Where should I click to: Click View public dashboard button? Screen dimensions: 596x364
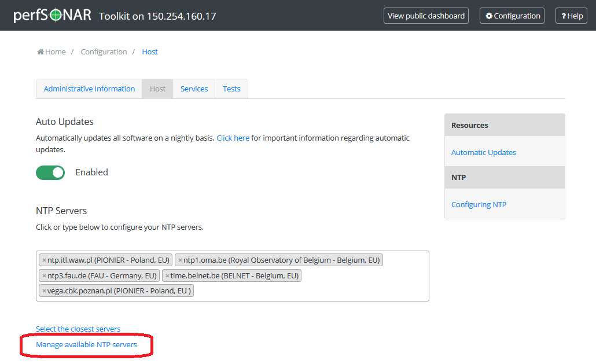point(426,16)
